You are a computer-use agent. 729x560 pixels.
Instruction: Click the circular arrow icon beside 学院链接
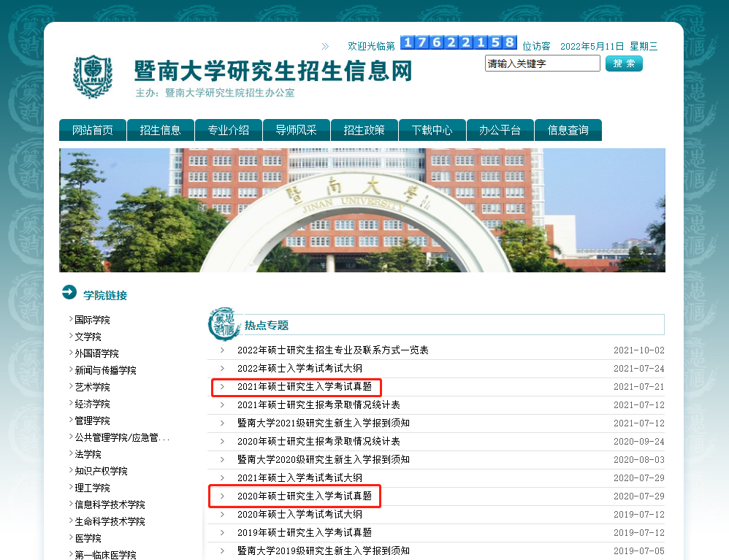69,292
